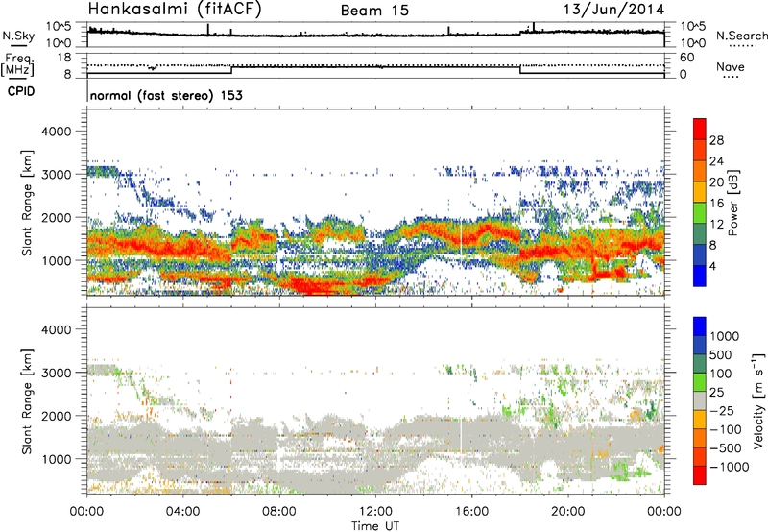
Task: Click the '60' Nave axis tick
Action: (686, 58)
